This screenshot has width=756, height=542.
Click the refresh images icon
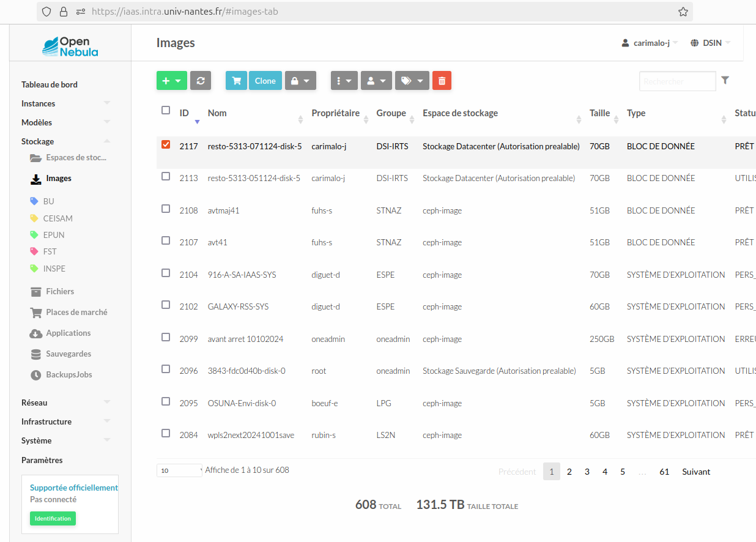pos(201,80)
